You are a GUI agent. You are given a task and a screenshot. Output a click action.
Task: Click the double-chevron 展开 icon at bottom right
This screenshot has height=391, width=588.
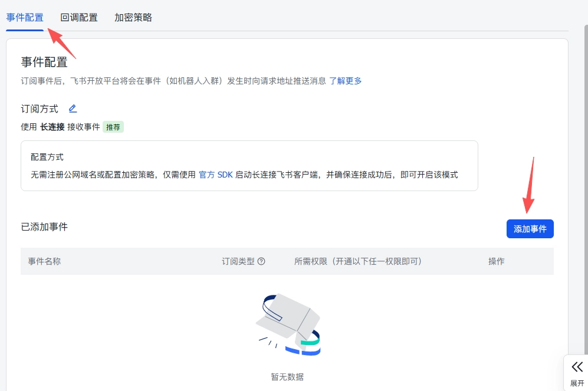tap(577, 366)
